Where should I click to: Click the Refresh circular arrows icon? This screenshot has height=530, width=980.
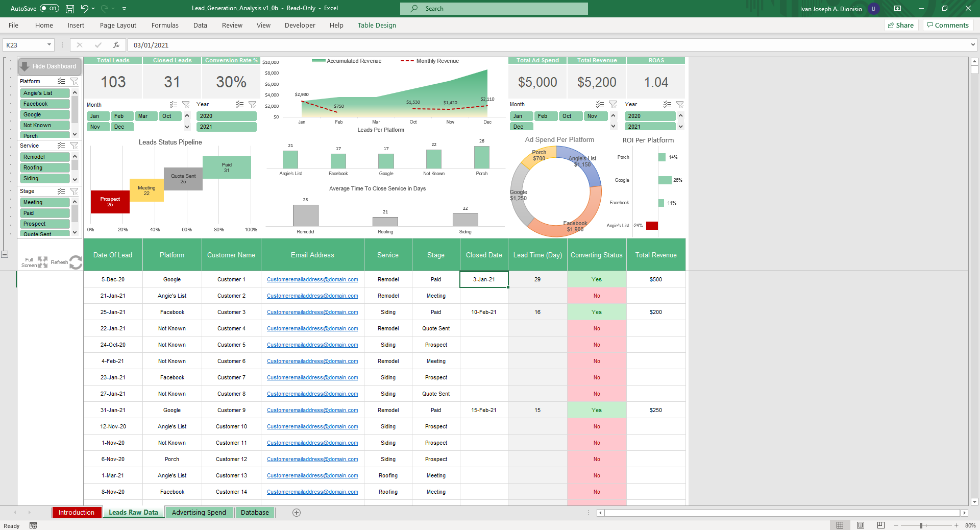(x=76, y=262)
